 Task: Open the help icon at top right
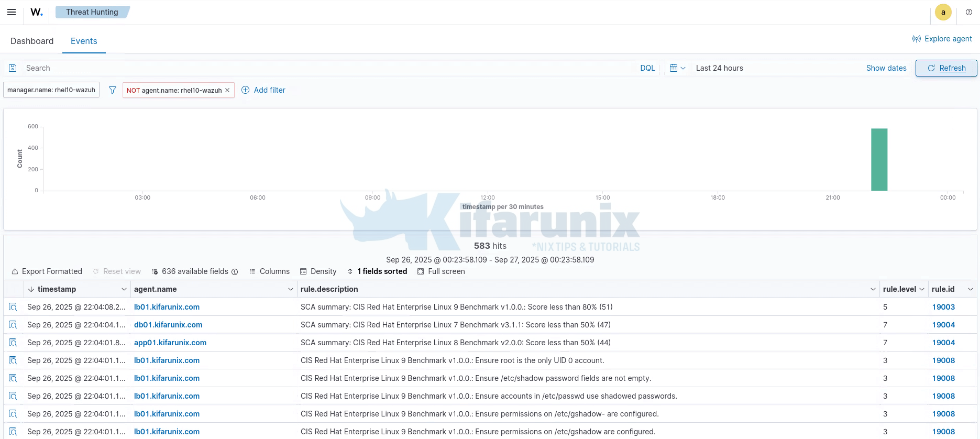click(x=969, y=12)
